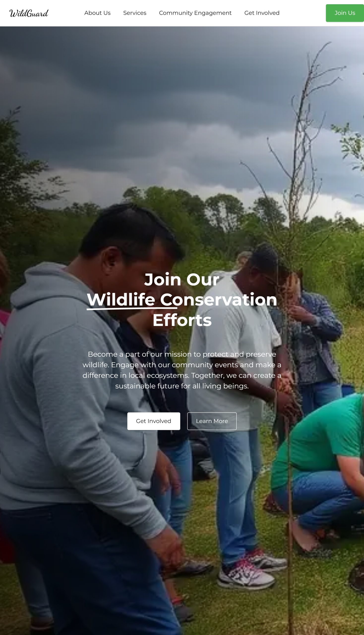Viewport: 364px width, 635px height.
Task: Click the empty navbar space before Join Us
Action: point(303,13)
